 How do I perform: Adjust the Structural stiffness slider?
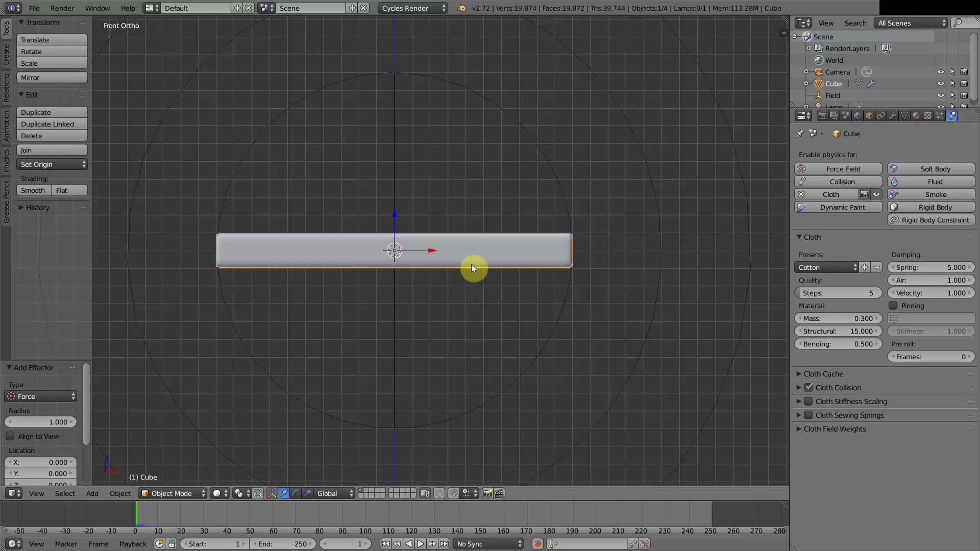pyautogui.click(x=838, y=331)
